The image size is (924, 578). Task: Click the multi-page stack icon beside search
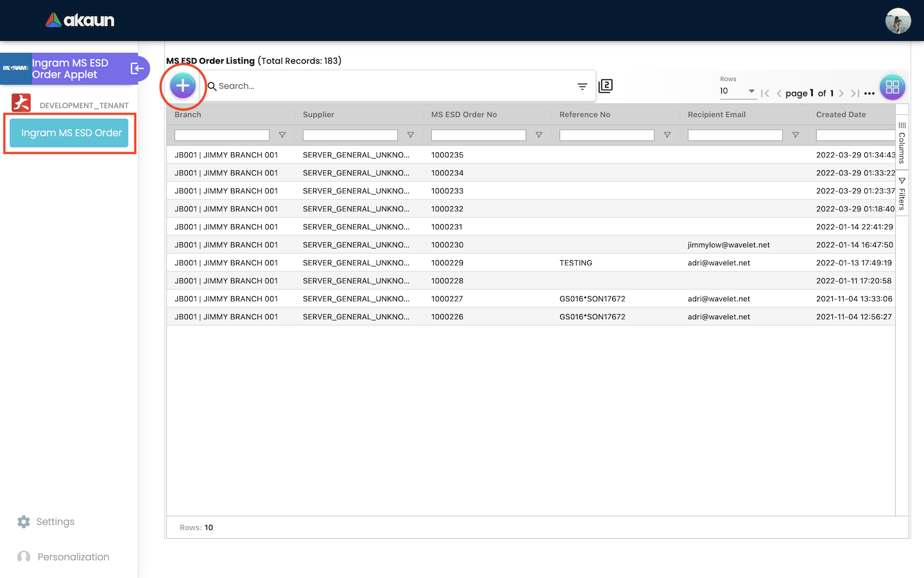tap(605, 86)
